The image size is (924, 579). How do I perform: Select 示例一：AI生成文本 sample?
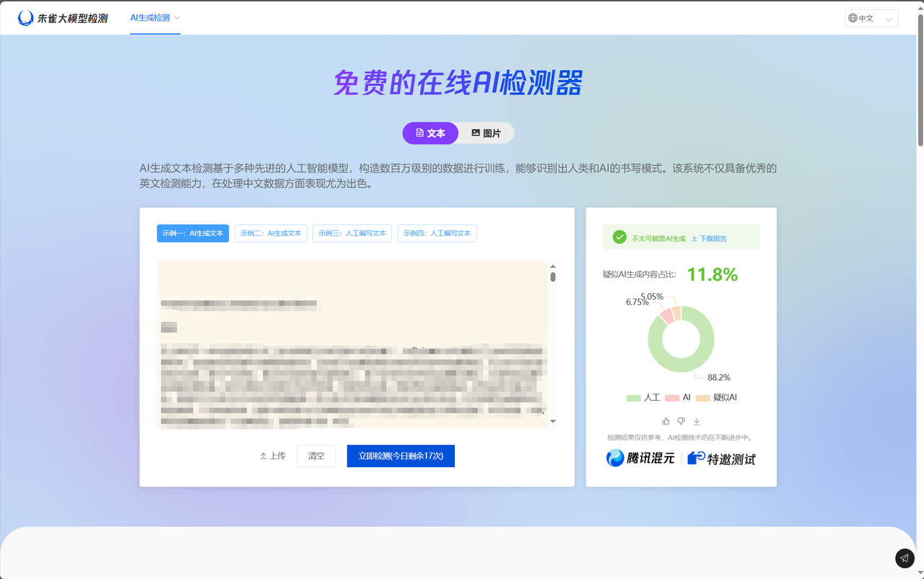coord(193,233)
